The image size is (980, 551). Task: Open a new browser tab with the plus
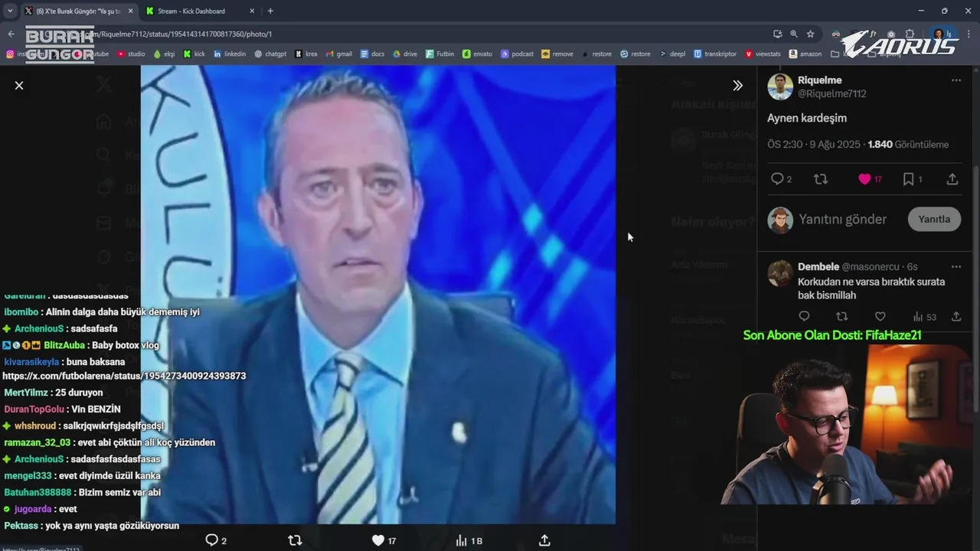click(x=270, y=11)
